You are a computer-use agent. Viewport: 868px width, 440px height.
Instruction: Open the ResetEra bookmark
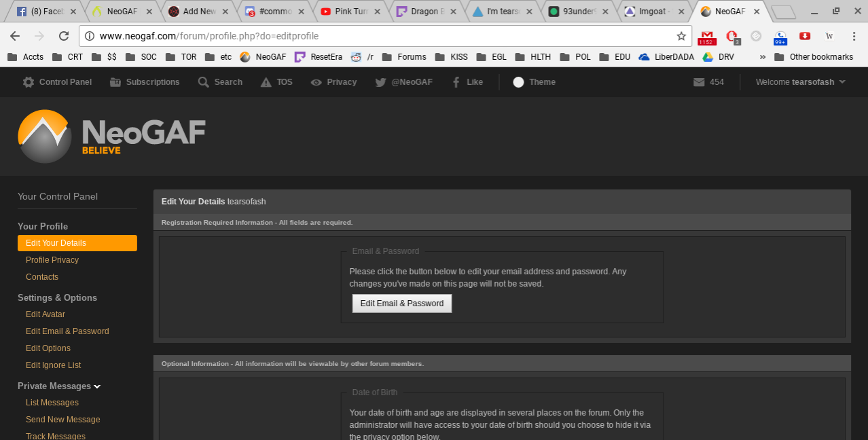[319, 57]
